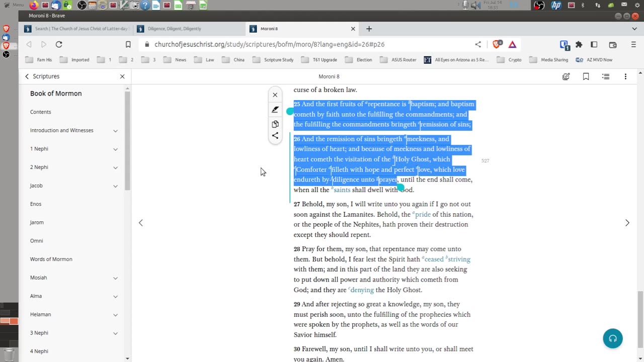Highlight the selected verses with the marker
The width and height of the screenshot is (644, 362).
(275, 110)
